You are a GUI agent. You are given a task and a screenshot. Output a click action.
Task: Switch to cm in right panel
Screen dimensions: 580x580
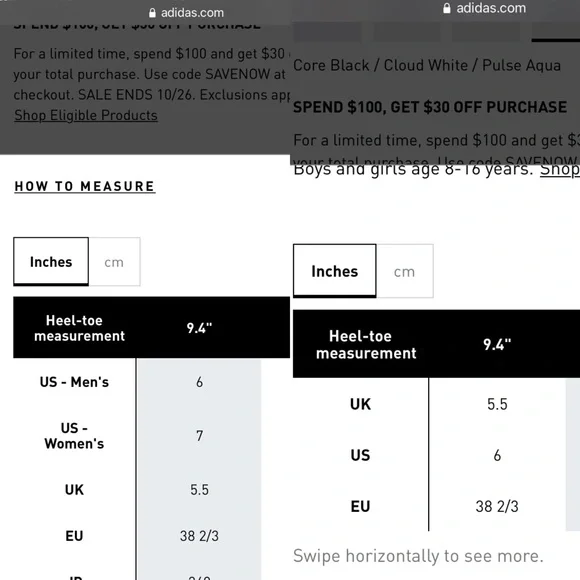pos(405,271)
